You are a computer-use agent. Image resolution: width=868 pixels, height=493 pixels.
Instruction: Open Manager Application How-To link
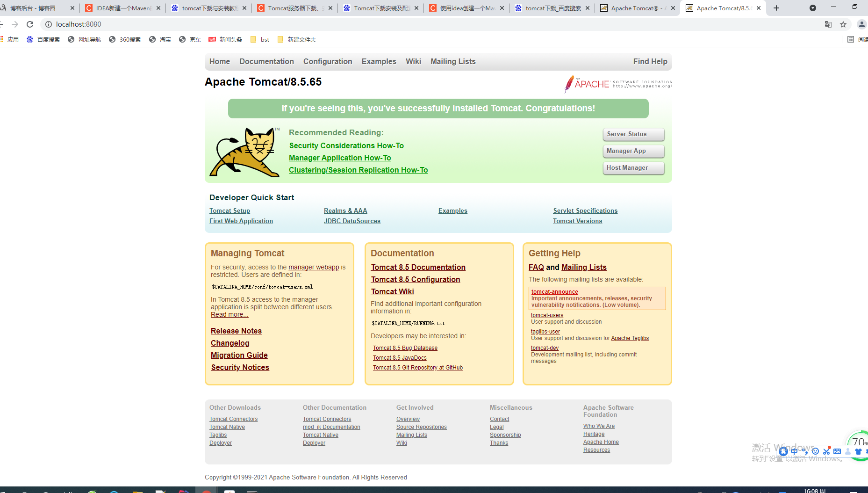point(340,158)
